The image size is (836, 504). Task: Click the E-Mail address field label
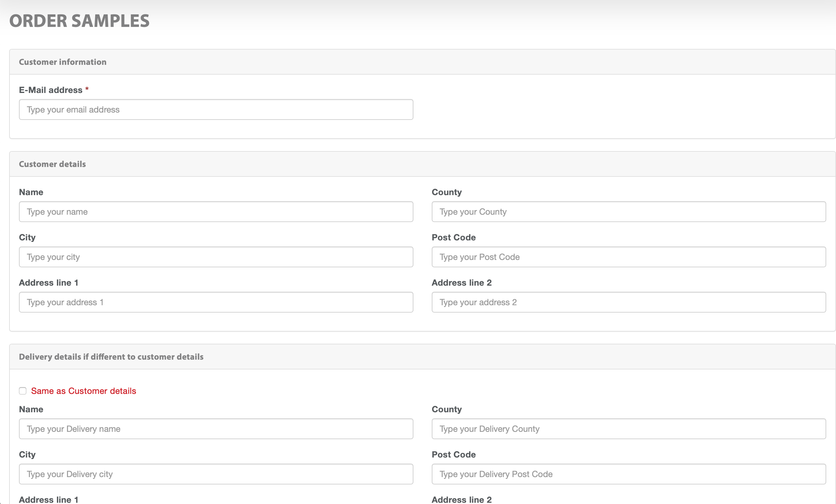(x=51, y=90)
